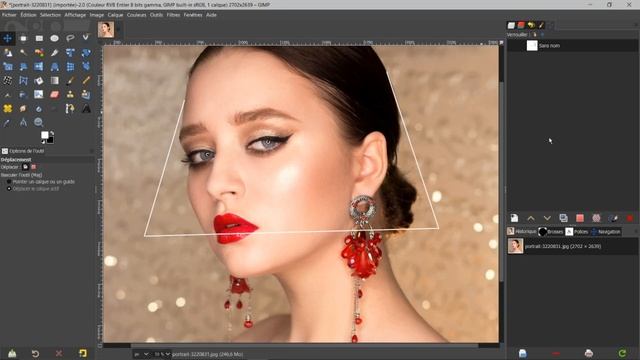
Task: Select the Bucket Fill tool
Action: [39, 80]
